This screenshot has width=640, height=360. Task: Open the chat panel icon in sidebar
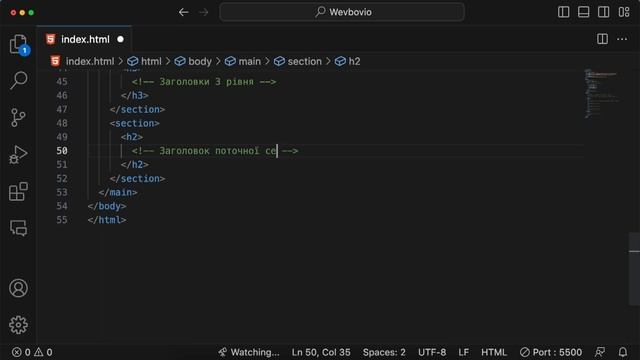pos(18,228)
